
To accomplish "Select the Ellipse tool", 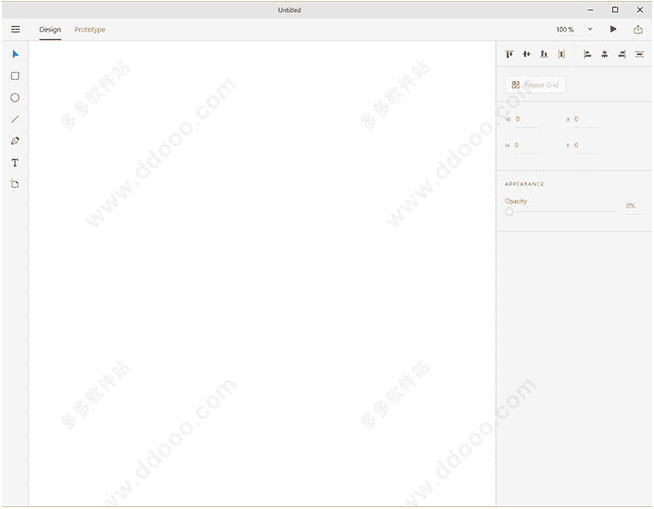I will click(15, 98).
